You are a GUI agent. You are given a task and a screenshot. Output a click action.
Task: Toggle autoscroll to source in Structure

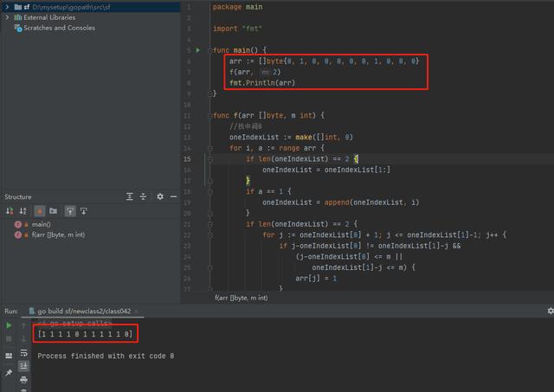coord(69,211)
